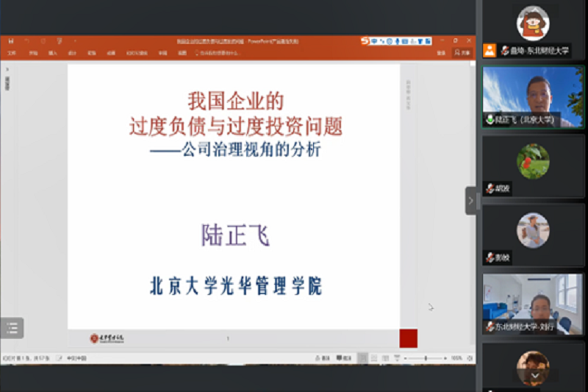Click the slide count indicator in the status bar
The height and width of the screenshot is (392, 588).
click(x=26, y=358)
